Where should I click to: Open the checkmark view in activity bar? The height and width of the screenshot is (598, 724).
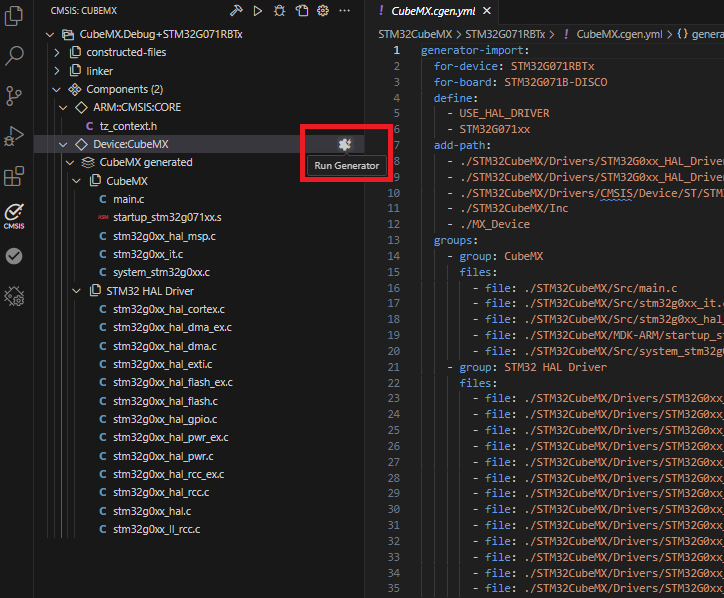tap(14, 256)
